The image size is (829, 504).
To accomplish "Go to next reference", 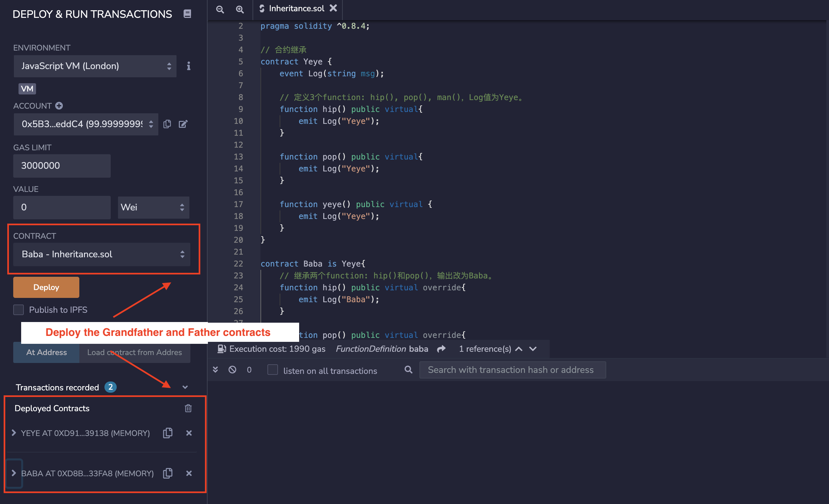I will click(533, 349).
